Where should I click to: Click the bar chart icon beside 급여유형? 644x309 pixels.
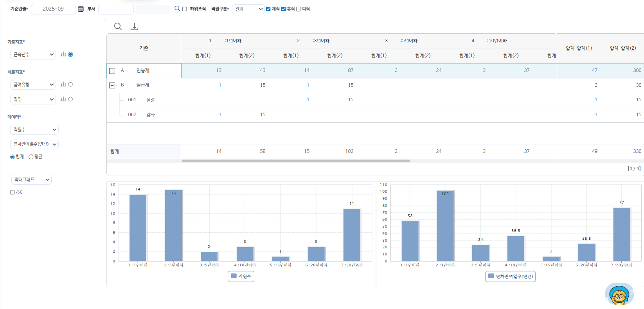click(63, 84)
